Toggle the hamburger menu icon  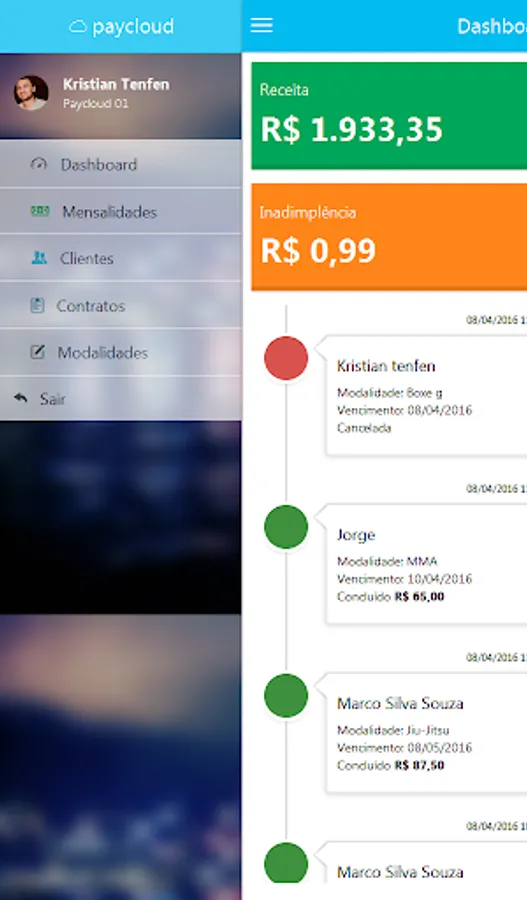pyautogui.click(x=261, y=25)
